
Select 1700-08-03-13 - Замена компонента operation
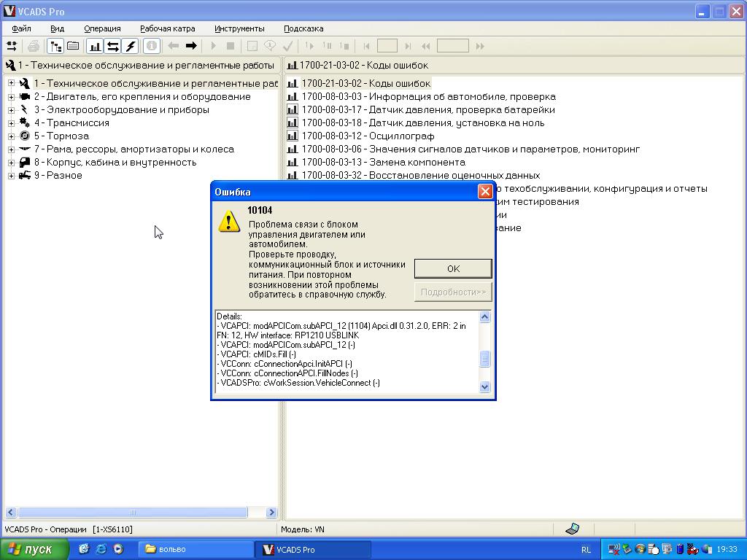[384, 163]
